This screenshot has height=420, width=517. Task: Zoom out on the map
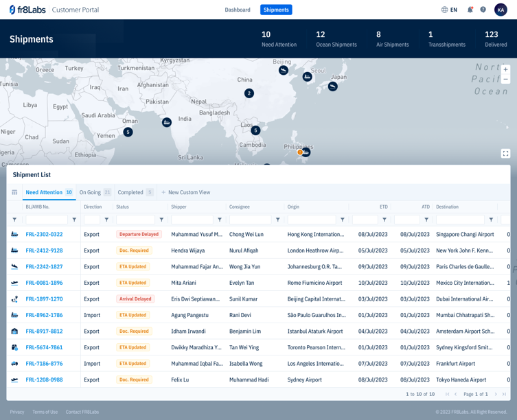point(505,80)
